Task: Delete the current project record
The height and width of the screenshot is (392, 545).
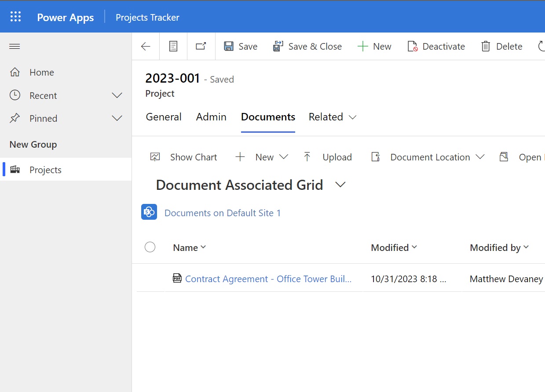Action: 501,46
